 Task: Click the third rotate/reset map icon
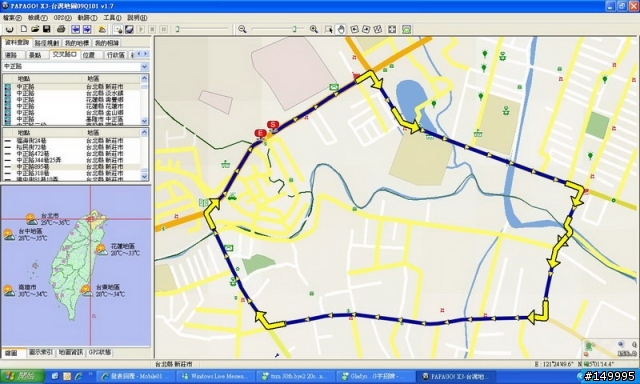[378, 29]
